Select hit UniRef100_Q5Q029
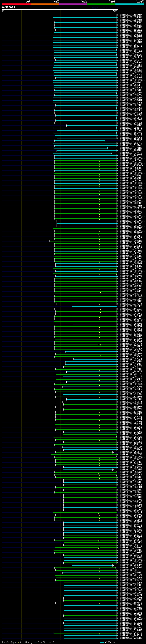 [131, 25]
